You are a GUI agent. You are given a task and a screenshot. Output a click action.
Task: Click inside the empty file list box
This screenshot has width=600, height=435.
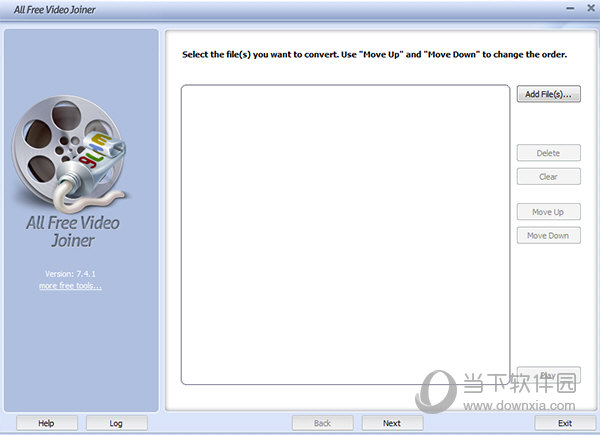[346, 235]
